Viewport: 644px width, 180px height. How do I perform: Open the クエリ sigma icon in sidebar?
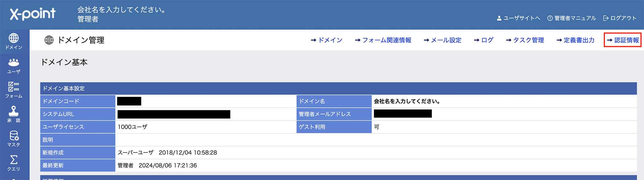pyautogui.click(x=14, y=163)
